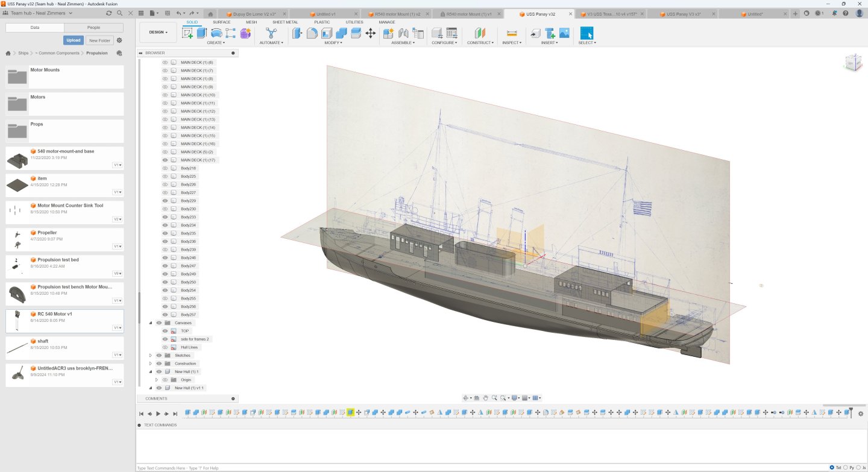Toggle visibility of TOP canvas

(x=165, y=331)
